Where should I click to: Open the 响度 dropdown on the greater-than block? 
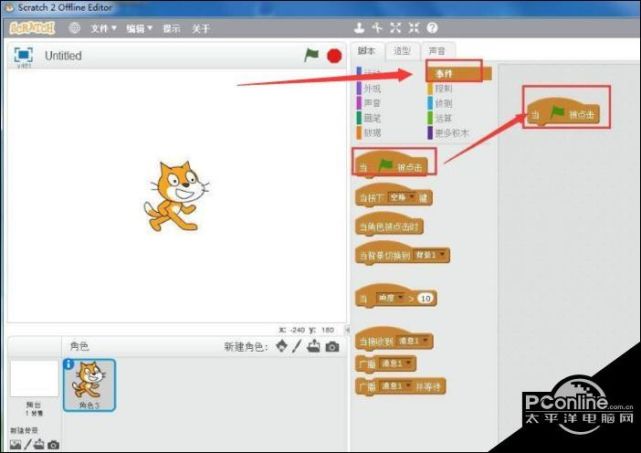(x=390, y=298)
